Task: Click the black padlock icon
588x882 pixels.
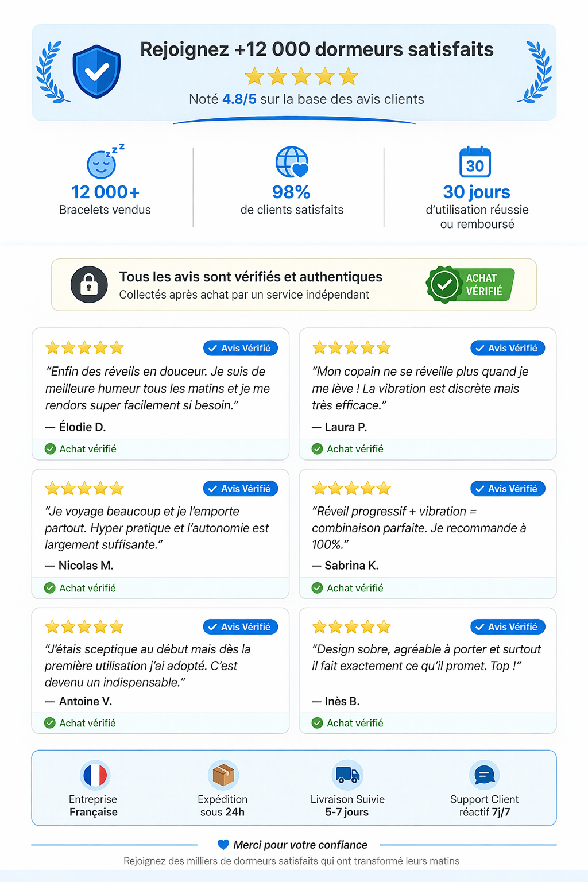Action: tap(89, 284)
